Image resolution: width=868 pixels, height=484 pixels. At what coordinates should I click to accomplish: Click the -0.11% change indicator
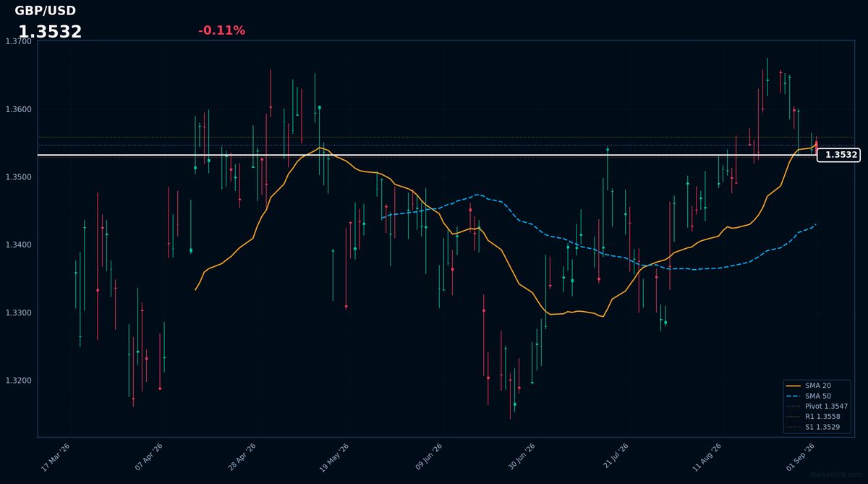click(221, 30)
